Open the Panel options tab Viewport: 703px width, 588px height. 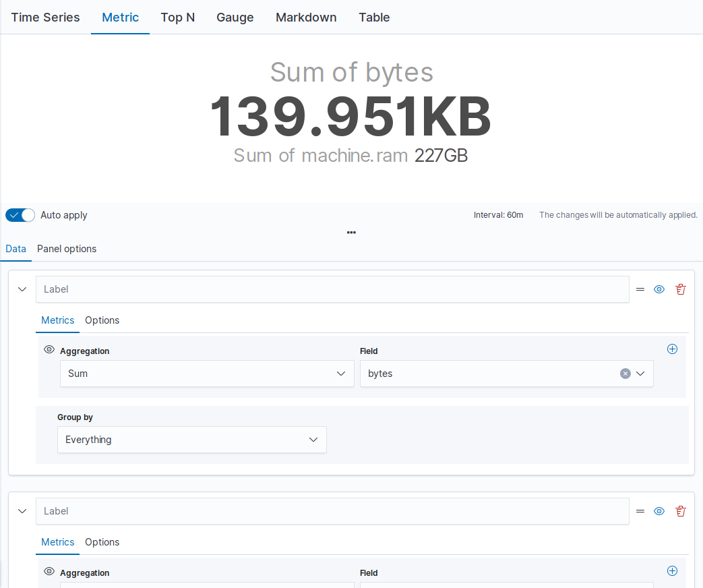(67, 249)
